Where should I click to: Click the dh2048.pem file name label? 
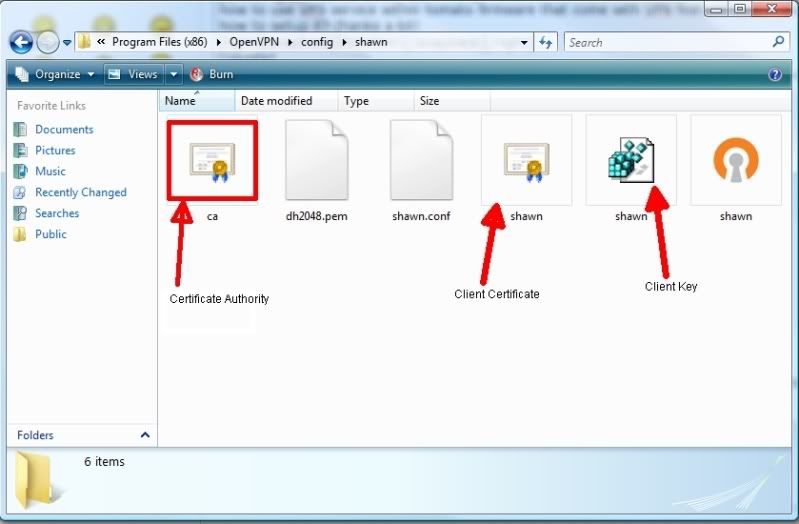tap(316, 216)
